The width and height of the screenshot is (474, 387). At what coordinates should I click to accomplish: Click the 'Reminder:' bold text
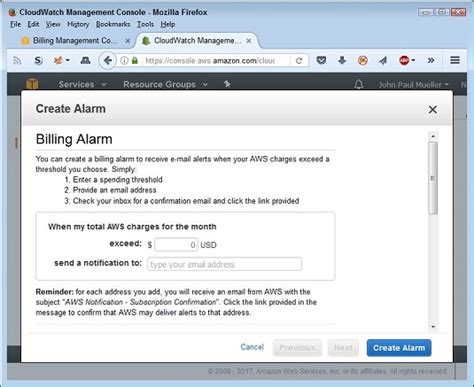click(54, 292)
